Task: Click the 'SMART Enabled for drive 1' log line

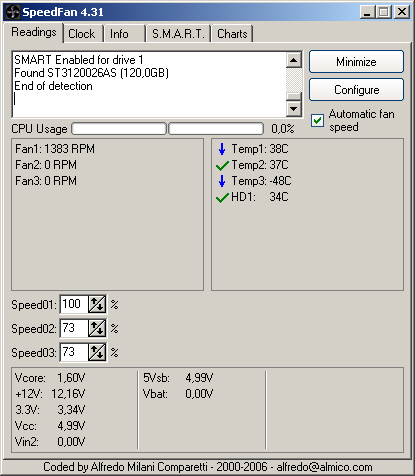Action: (x=79, y=60)
